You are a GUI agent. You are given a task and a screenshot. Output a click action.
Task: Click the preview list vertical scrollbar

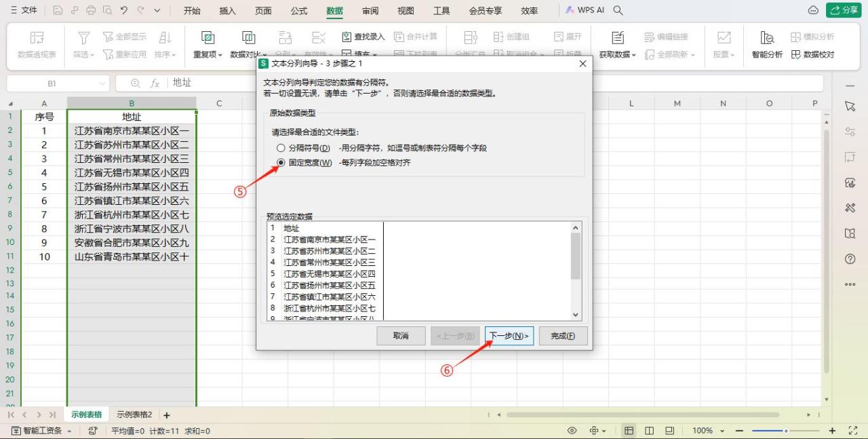pos(576,271)
